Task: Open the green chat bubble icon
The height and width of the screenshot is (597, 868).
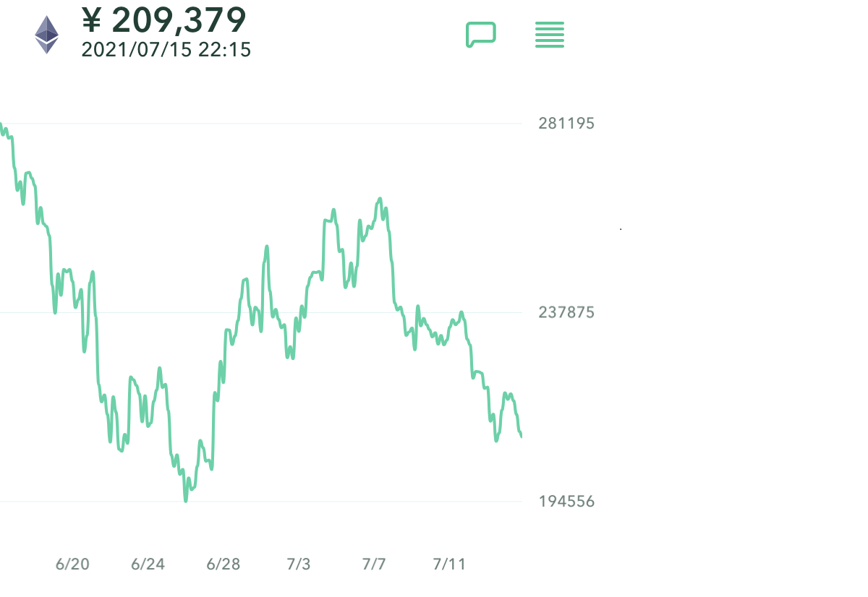Action: pyautogui.click(x=480, y=34)
